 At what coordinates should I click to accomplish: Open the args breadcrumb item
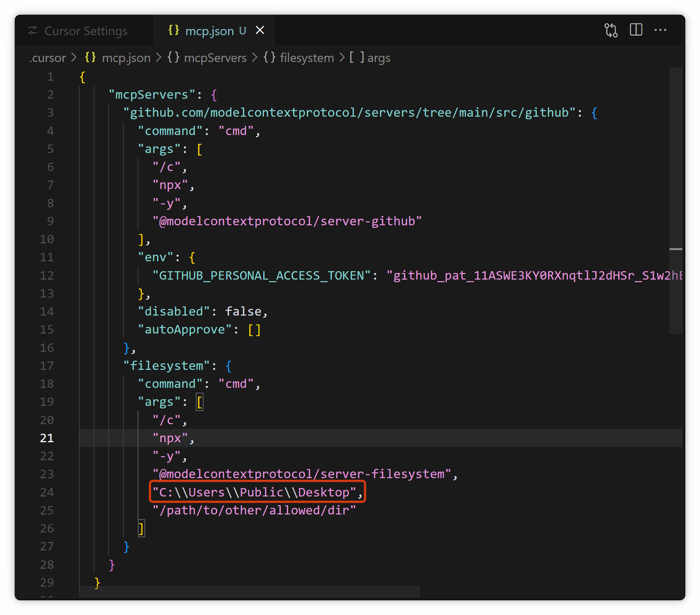[x=379, y=58]
